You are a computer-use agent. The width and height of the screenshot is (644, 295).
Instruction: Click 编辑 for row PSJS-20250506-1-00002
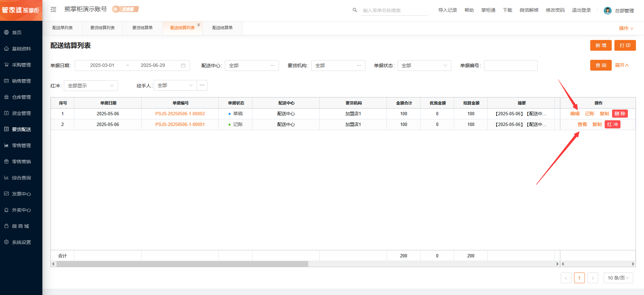(575, 114)
